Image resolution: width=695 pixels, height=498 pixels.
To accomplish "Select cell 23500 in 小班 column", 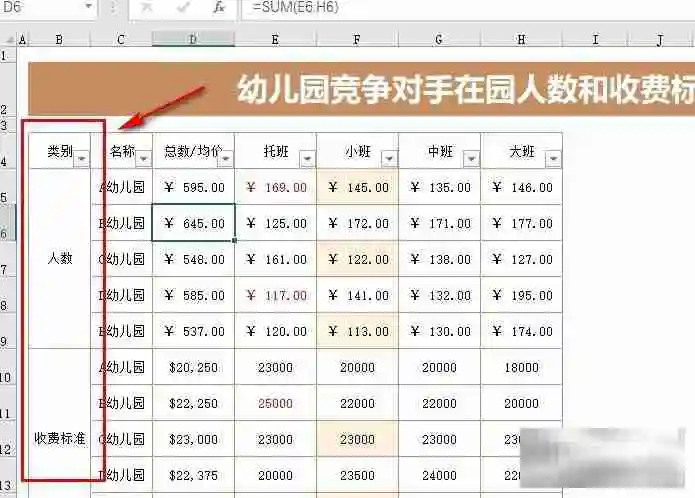I will point(357,475).
